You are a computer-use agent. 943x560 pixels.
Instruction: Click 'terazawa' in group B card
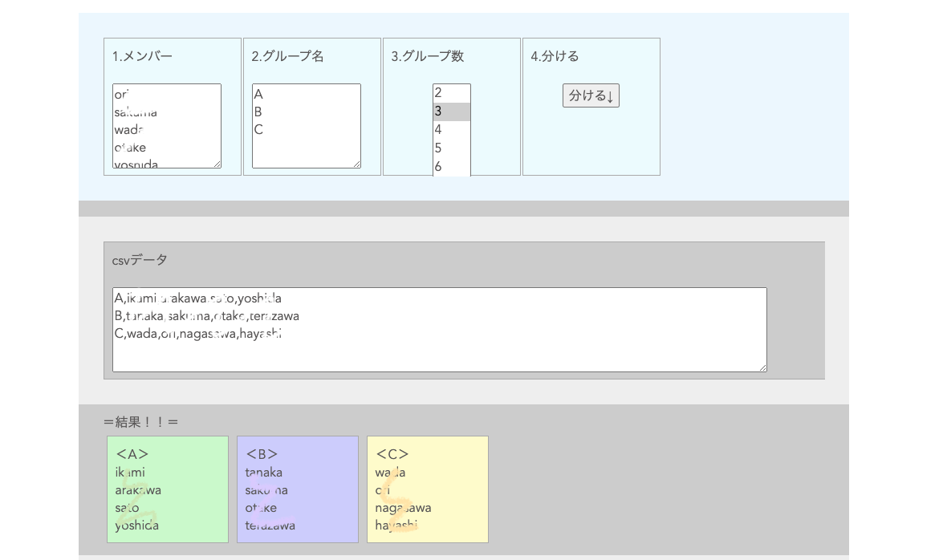coord(270,526)
